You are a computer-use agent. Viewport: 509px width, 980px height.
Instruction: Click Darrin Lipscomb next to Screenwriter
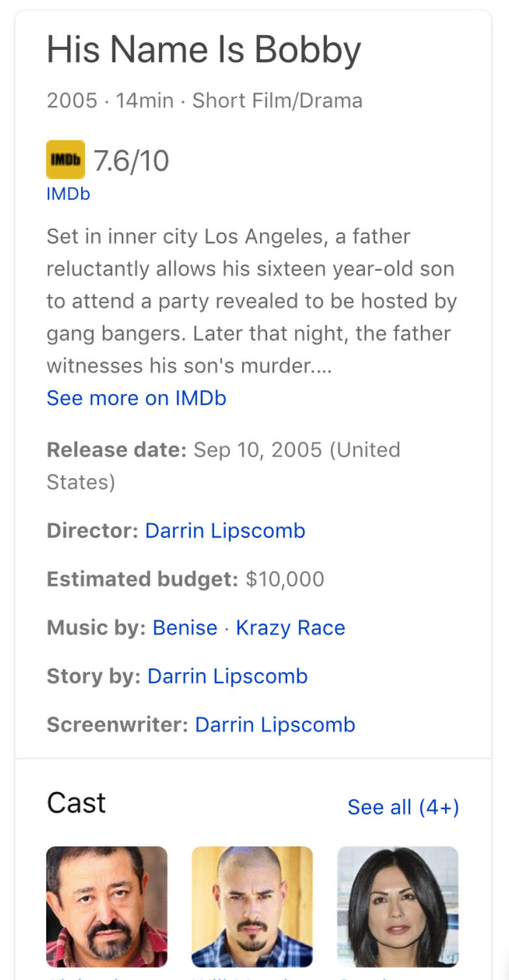pyautogui.click(x=275, y=724)
